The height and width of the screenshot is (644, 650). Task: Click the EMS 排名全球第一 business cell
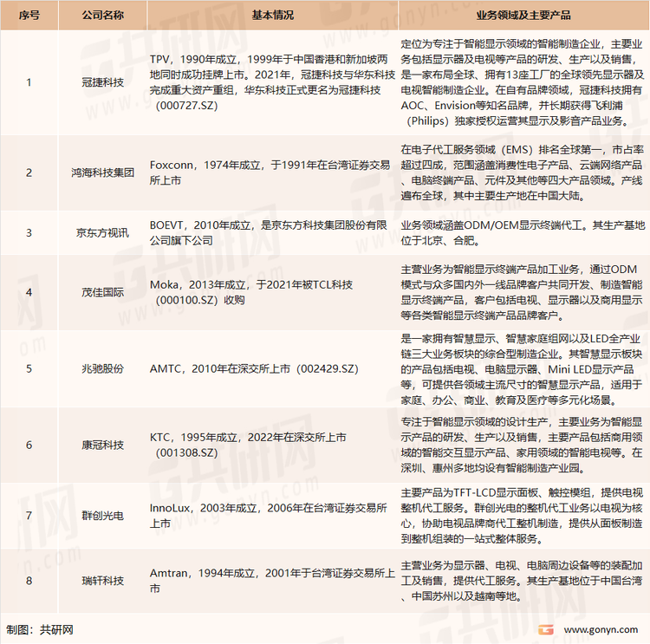[523, 172]
